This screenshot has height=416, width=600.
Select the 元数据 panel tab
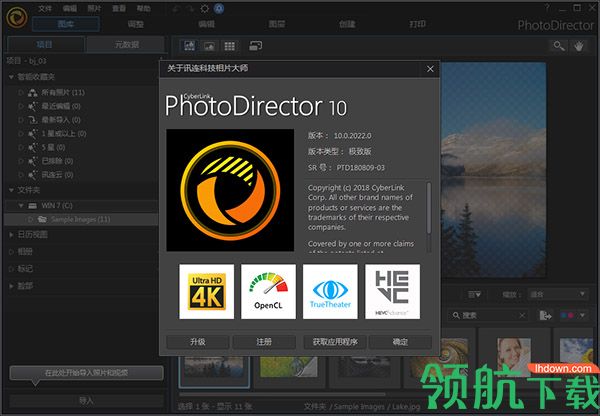click(x=126, y=44)
